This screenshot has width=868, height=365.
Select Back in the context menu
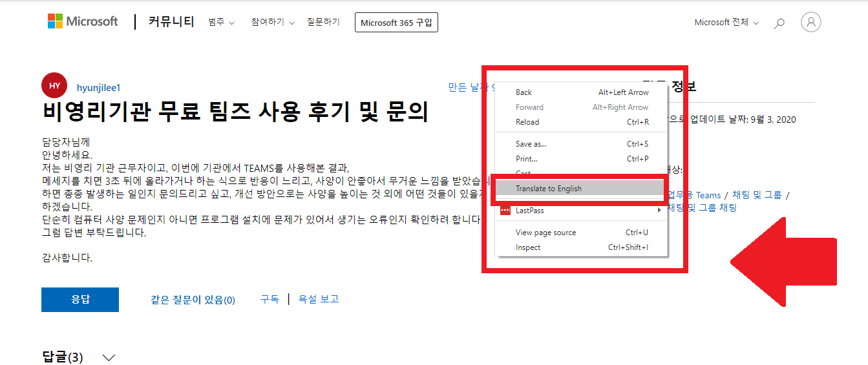pos(580,92)
